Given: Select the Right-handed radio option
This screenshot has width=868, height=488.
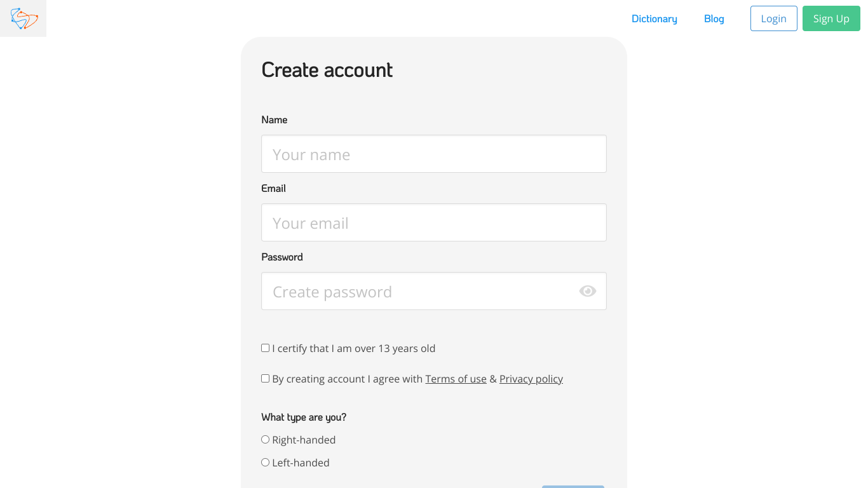Looking at the screenshot, I should pos(266,439).
